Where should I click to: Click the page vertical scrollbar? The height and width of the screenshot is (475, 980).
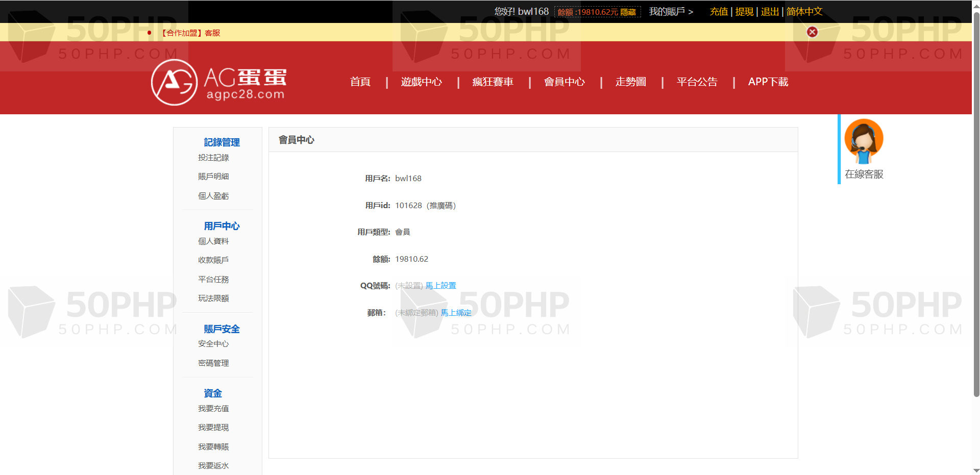(x=976, y=204)
